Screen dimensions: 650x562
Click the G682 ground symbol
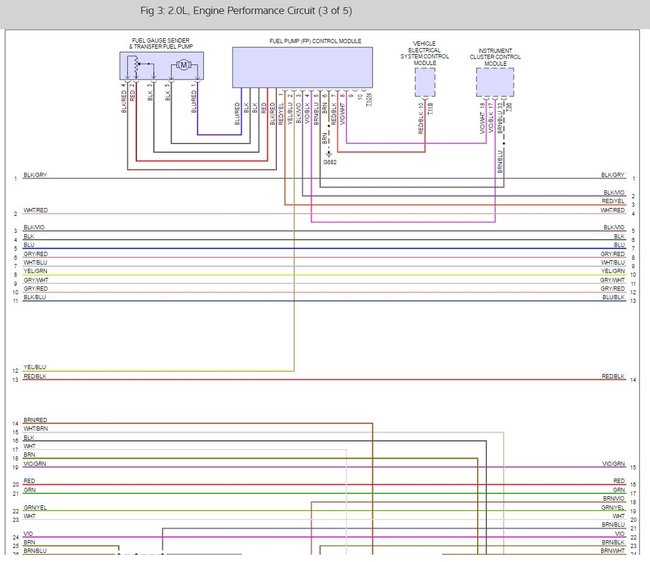coord(329,155)
